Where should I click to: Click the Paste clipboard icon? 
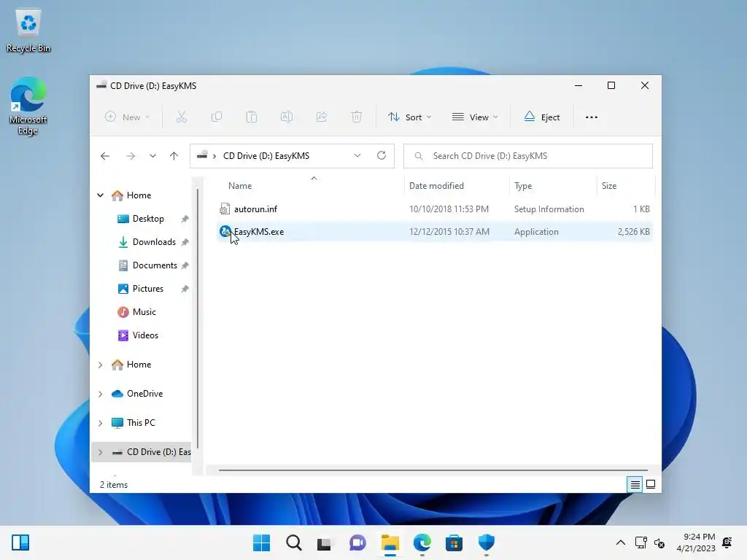coord(252,117)
